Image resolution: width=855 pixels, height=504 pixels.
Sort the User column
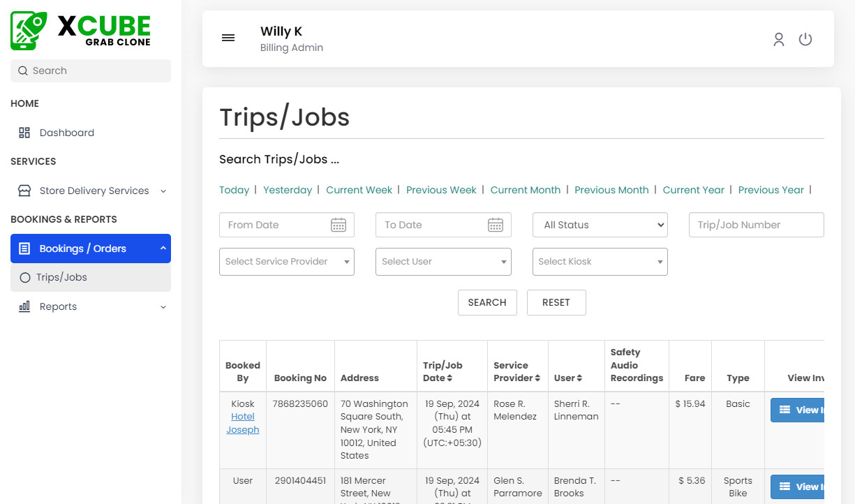[x=579, y=378]
